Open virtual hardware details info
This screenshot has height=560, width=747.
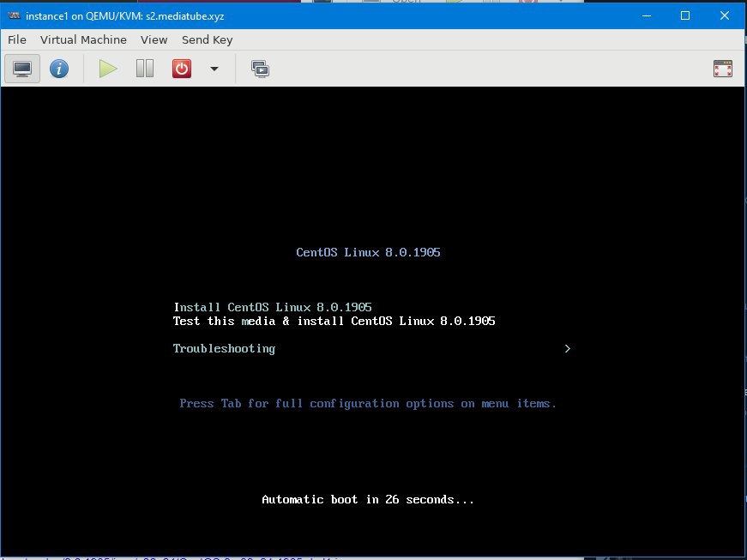[x=59, y=69]
